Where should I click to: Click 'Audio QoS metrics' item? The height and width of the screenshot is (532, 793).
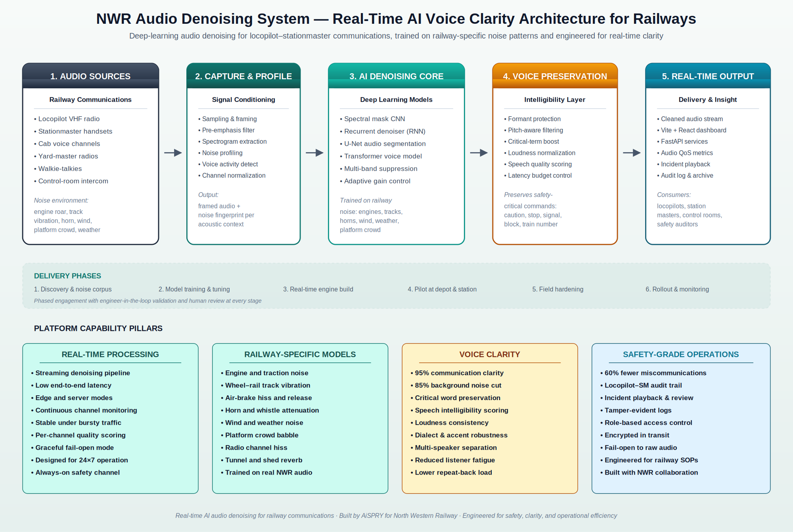point(685,153)
